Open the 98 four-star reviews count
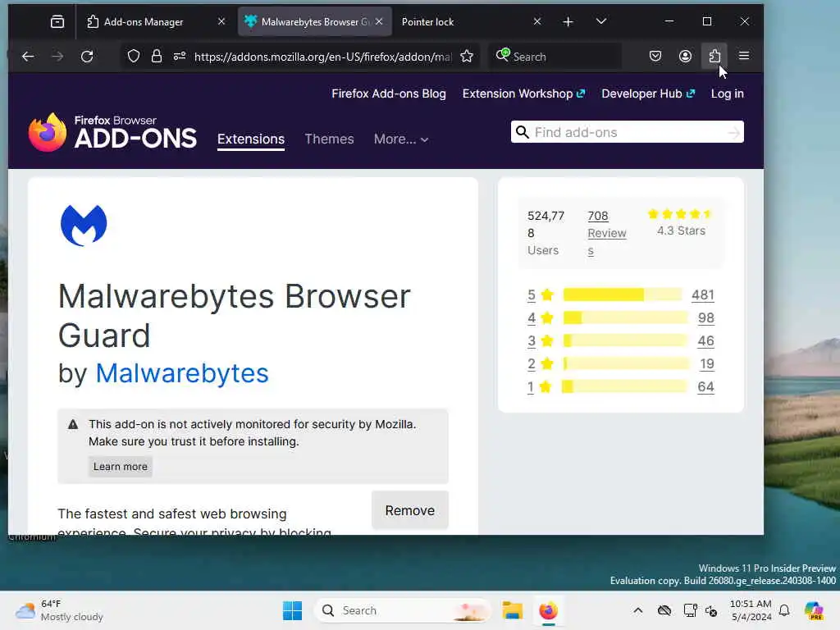Screen dimensions: 840x630 click(705, 317)
